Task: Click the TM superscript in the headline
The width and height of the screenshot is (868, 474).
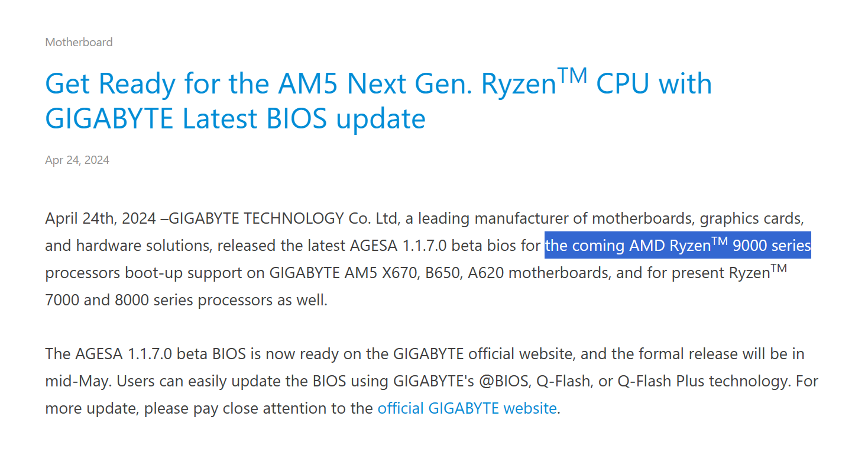Action: tap(572, 76)
